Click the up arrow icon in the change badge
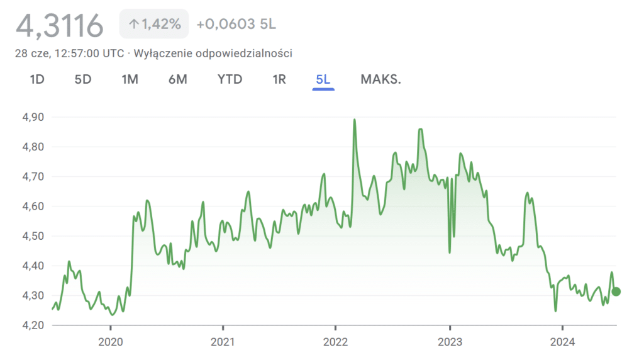The width and height of the screenshot is (644, 355). point(133,25)
